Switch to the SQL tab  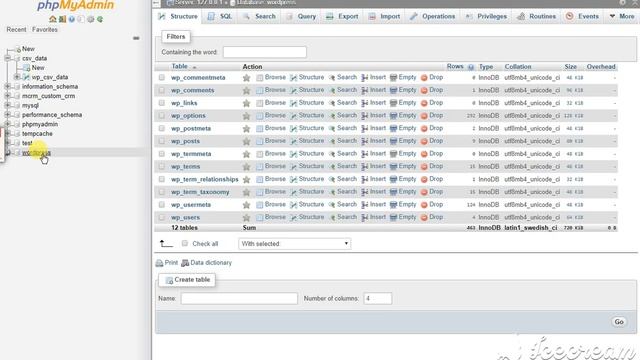220,16
